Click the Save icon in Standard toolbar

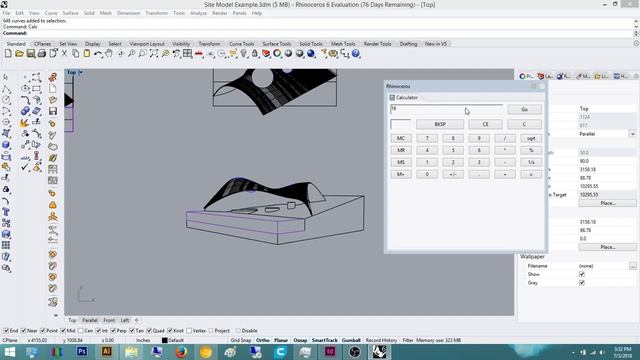[31, 53]
